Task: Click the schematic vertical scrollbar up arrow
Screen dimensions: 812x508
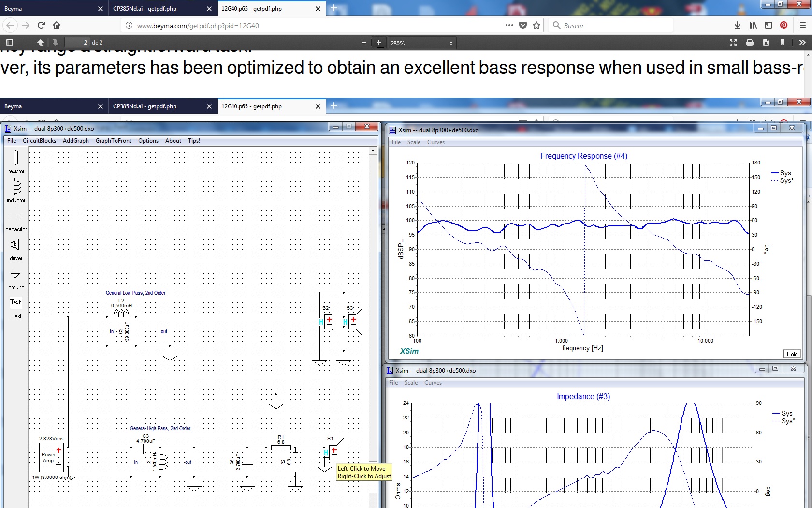Action: tap(373, 151)
